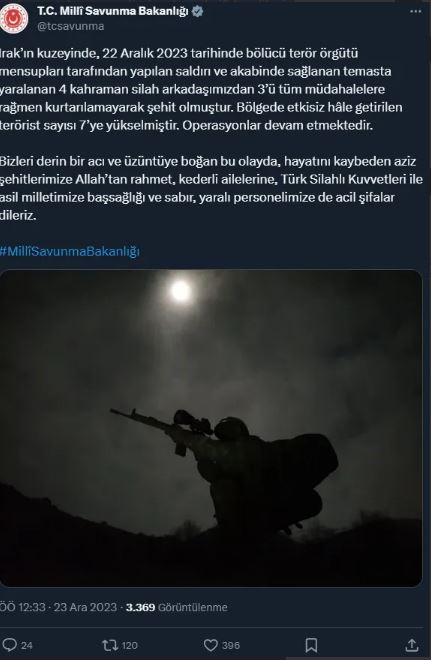Click the verified badge next to the account name

click(x=197, y=12)
